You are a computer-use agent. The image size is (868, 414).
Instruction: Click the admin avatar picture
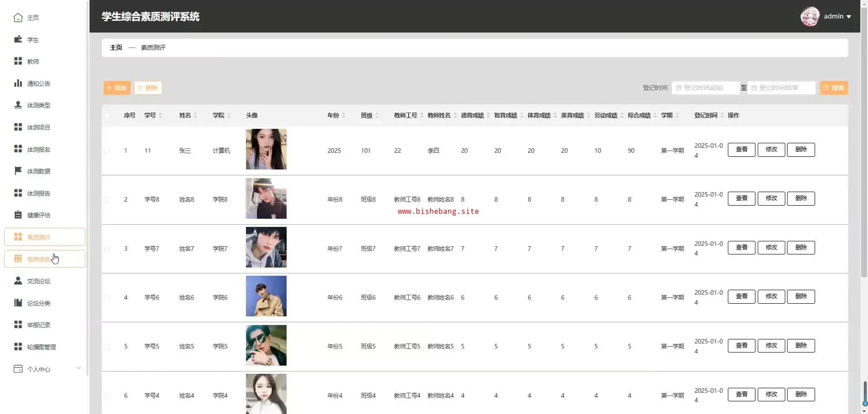(810, 16)
